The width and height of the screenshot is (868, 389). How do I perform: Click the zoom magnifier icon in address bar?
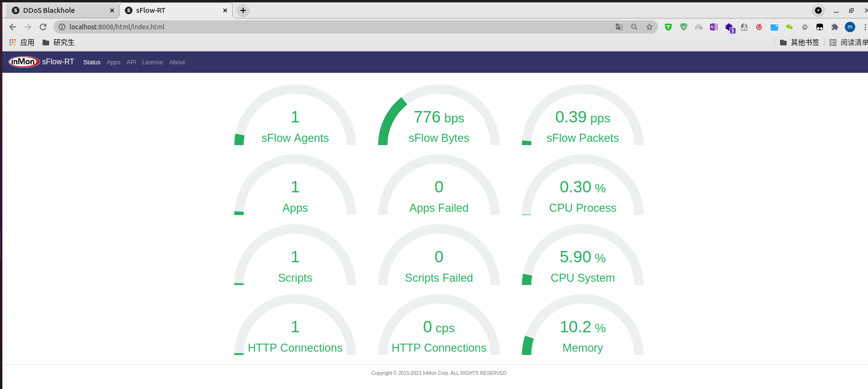[x=634, y=27]
